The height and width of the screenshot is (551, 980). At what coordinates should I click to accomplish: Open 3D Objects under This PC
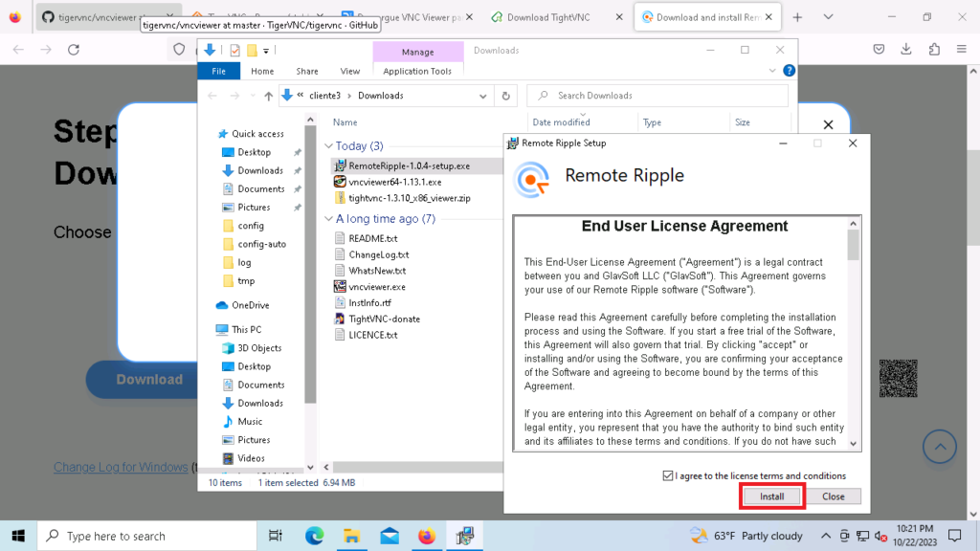pyautogui.click(x=258, y=348)
